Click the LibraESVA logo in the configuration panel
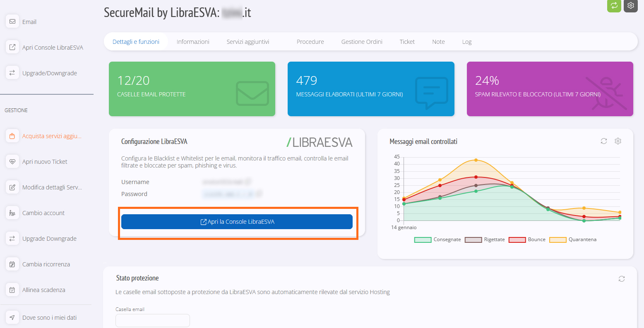 click(320, 142)
